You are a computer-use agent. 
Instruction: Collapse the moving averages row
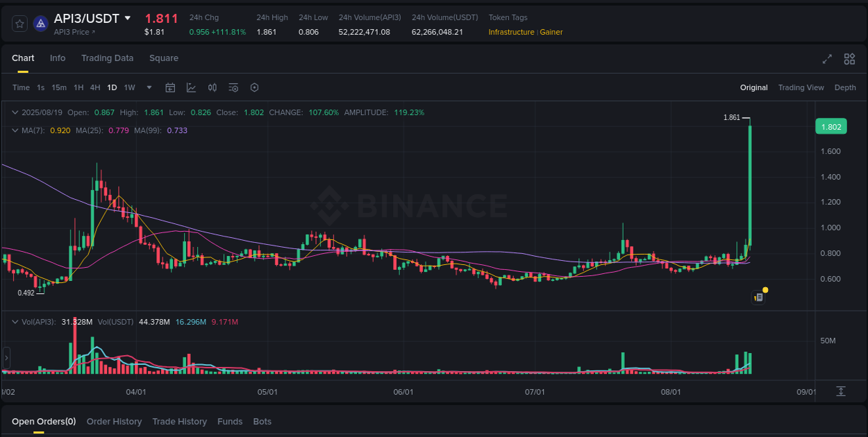pyautogui.click(x=15, y=130)
